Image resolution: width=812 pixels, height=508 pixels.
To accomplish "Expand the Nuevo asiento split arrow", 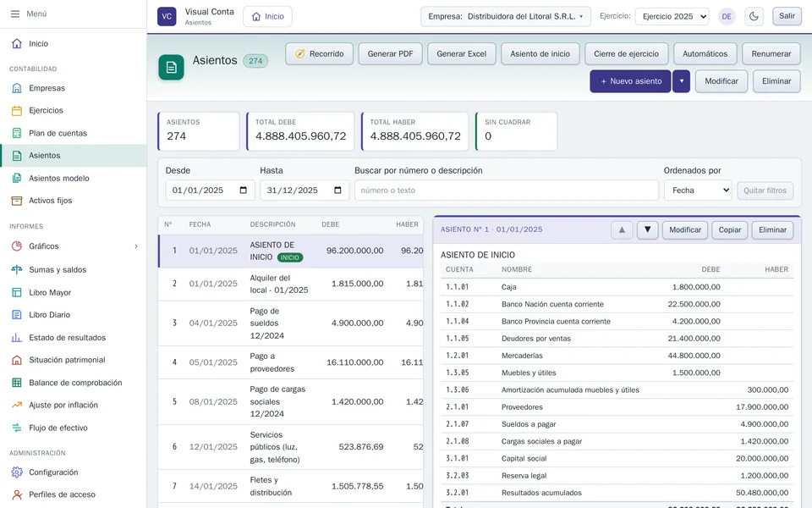I will (682, 81).
